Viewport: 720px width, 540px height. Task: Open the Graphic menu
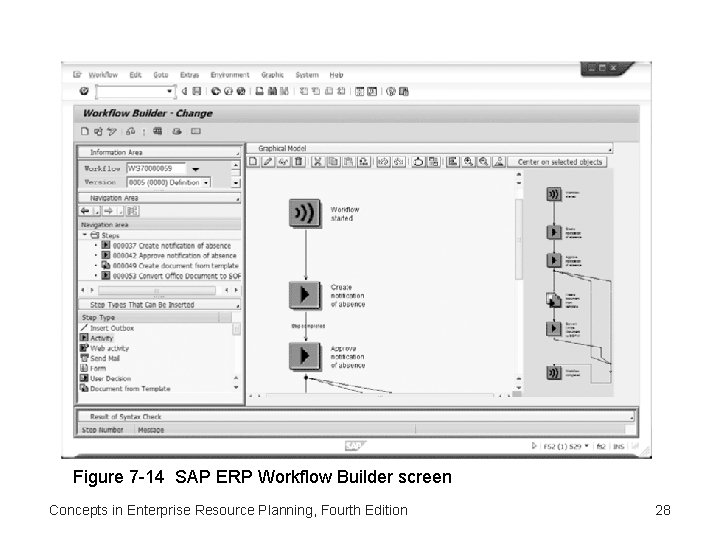pos(272,75)
